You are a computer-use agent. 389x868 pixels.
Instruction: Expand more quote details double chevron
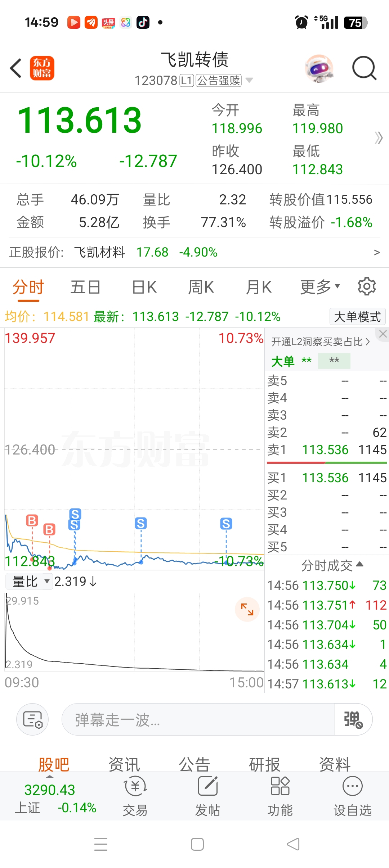tap(379, 137)
